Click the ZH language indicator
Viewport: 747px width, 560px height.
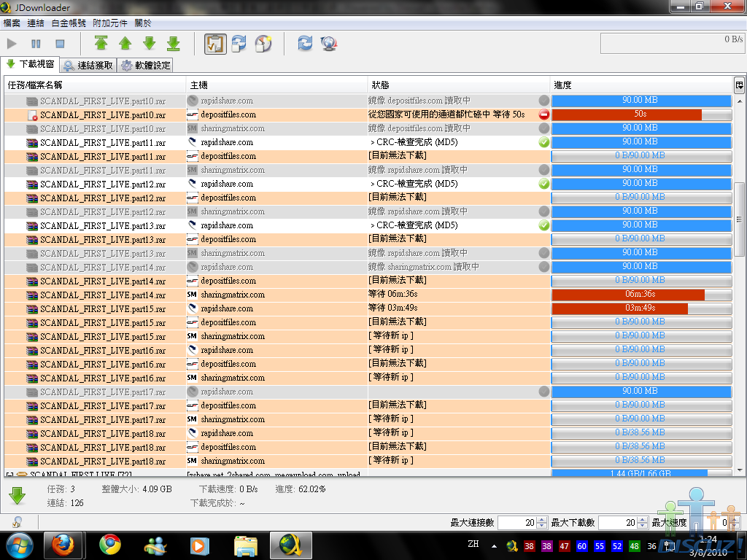(x=473, y=544)
